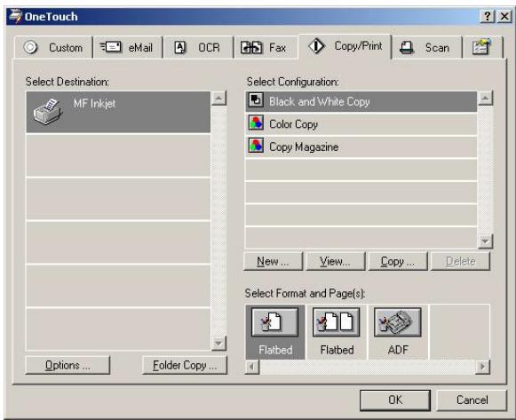Viewport: 516px width, 420px height.
Task: Open the OCR tab
Action: tap(198, 47)
